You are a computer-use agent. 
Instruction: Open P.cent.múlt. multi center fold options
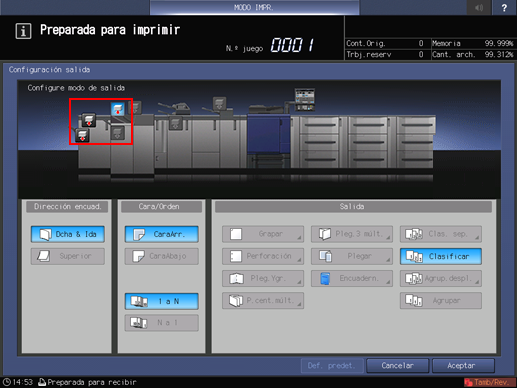[x=263, y=301]
